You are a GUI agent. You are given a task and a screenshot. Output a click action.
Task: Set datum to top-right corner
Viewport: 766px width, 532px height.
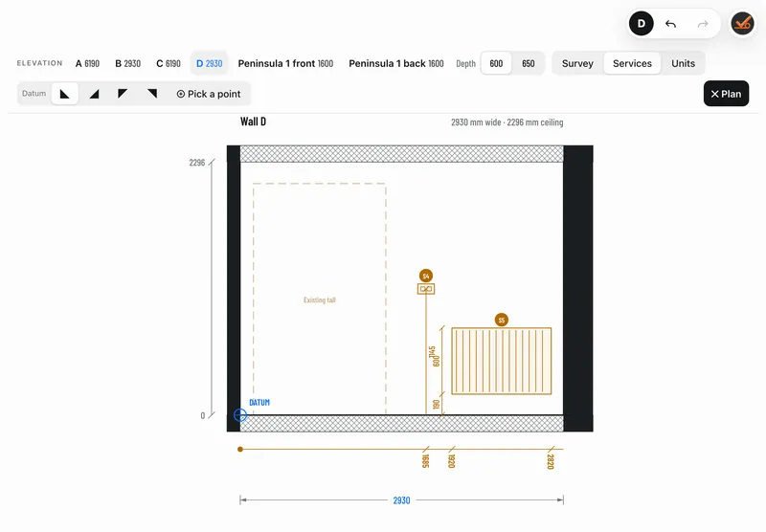(152, 94)
